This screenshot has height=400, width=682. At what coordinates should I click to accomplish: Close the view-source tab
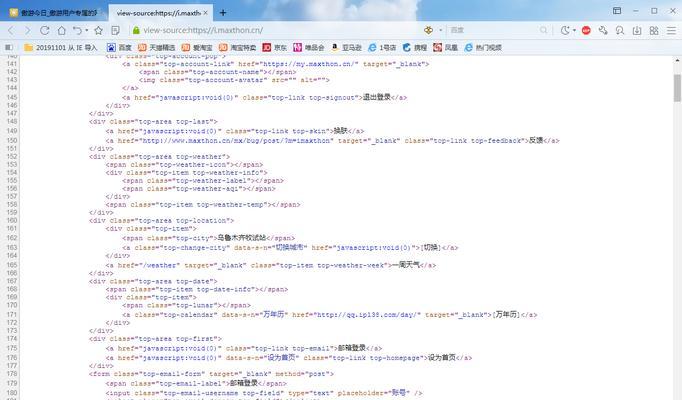point(206,13)
